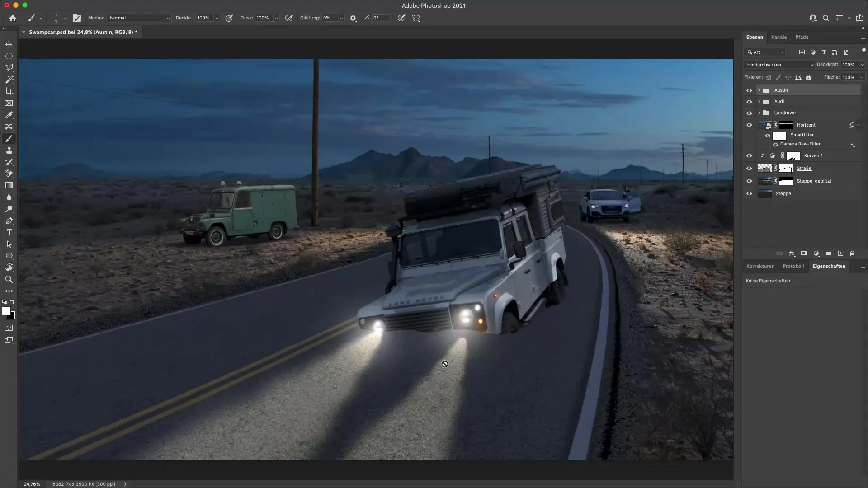Select the Zoom tool
This screenshot has width=868, height=488.
9,279
